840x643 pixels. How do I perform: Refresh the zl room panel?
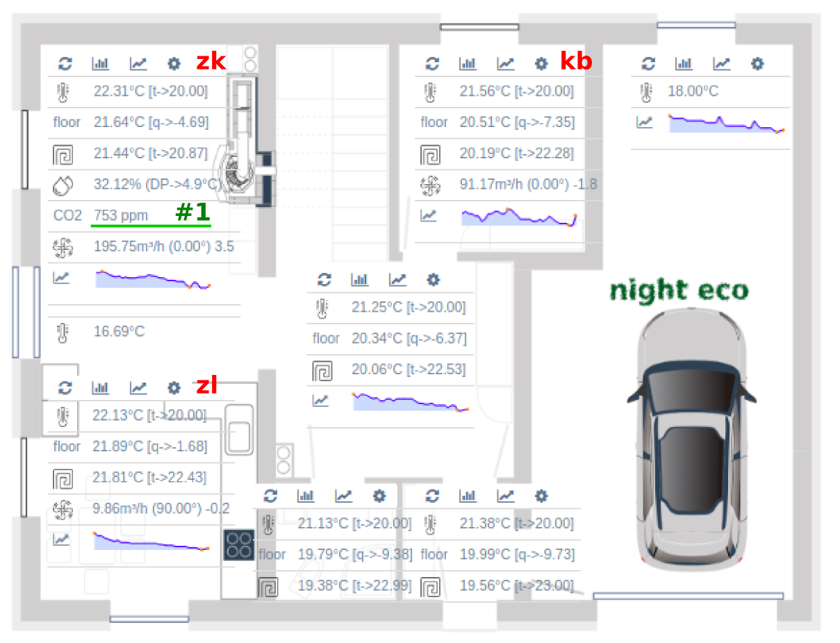[x=65, y=387]
